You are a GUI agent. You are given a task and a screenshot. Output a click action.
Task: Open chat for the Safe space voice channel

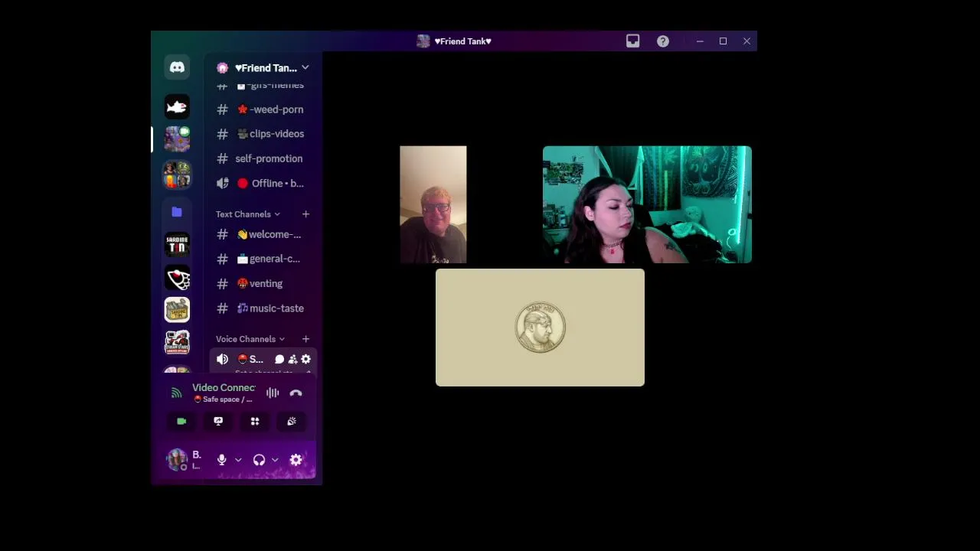pyautogui.click(x=279, y=359)
